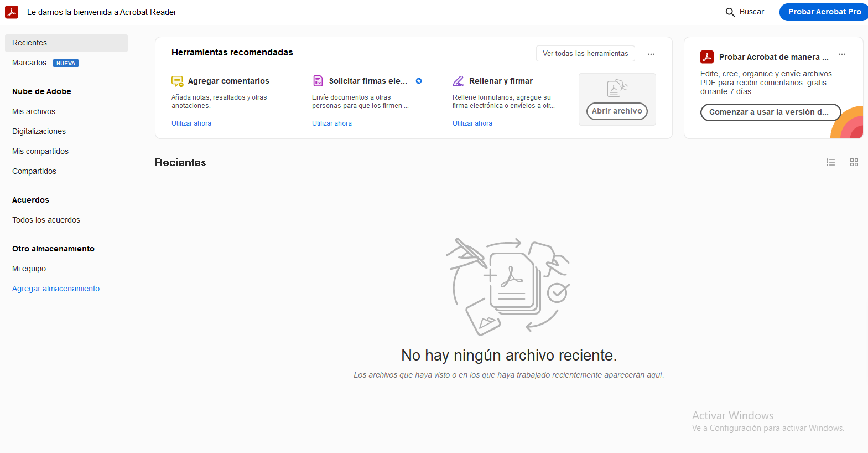The width and height of the screenshot is (868, 453).
Task: Open Mis archivos in Nube de Adobe
Action: click(x=34, y=111)
